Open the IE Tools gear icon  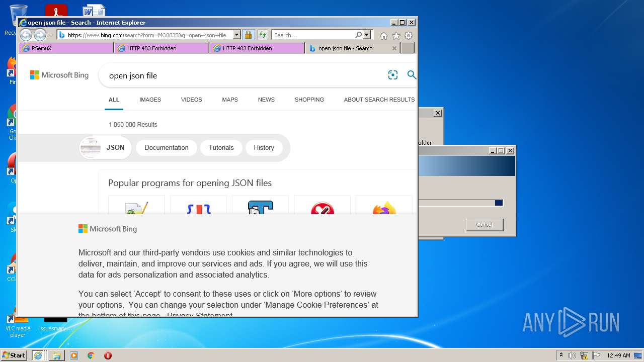coord(409,36)
